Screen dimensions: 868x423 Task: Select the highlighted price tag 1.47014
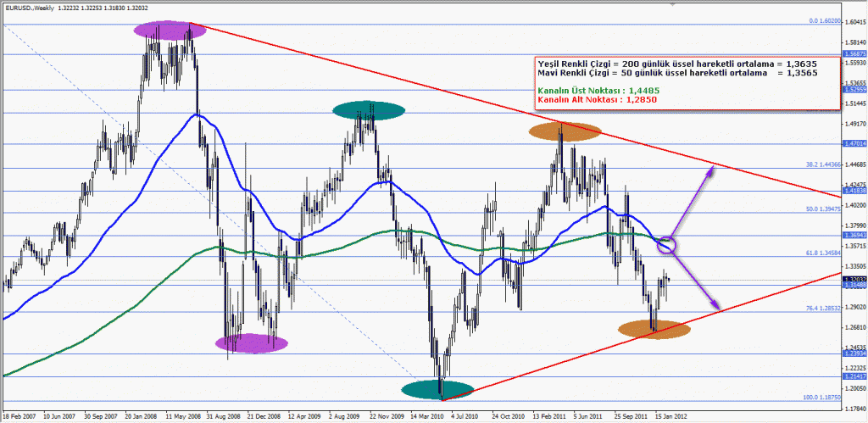[854, 143]
